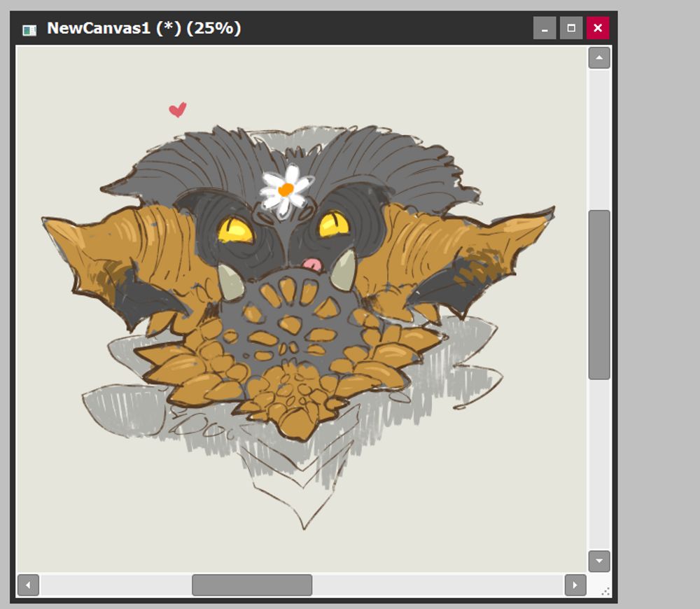Click the vertical scrollbar thumb
The height and width of the screenshot is (609, 700).
599,295
